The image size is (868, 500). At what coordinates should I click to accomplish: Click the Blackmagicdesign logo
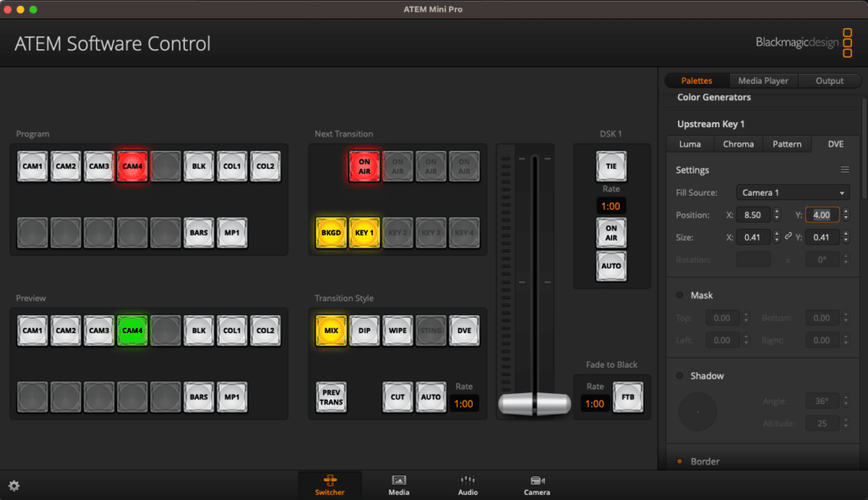[x=804, y=42]
